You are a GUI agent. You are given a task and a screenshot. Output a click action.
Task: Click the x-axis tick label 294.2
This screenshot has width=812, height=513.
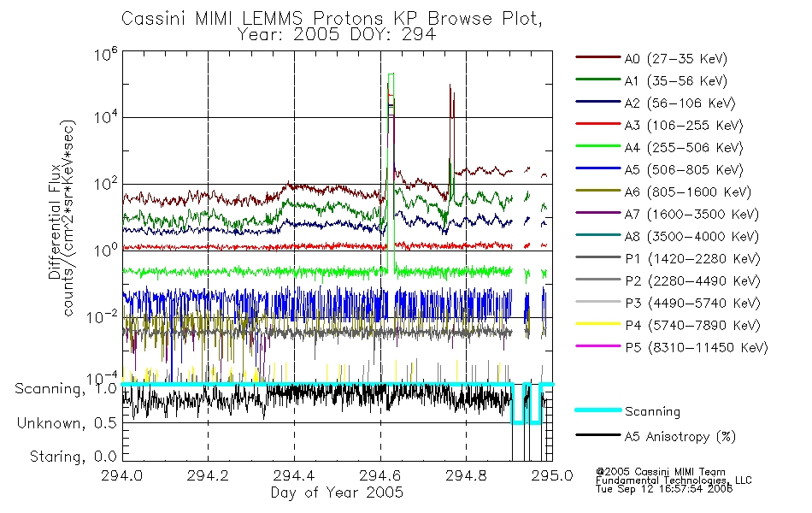(209, 475)
